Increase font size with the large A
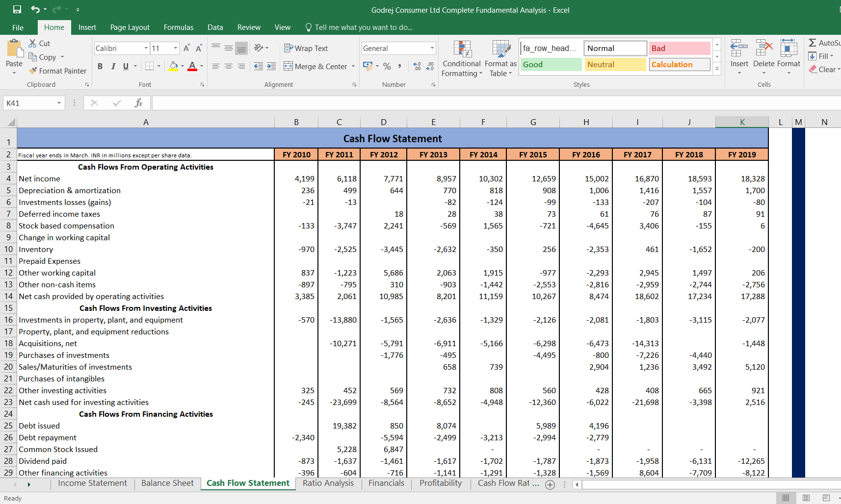Viewport: 841px width, 504px height. tap(186, 48)
